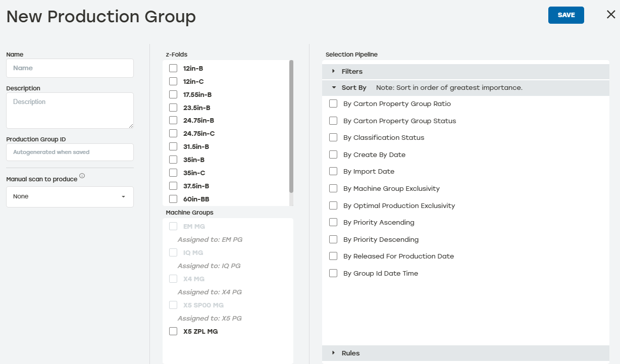Click the sort order importance note
The image size is (620, 364).
coord(449,87)
